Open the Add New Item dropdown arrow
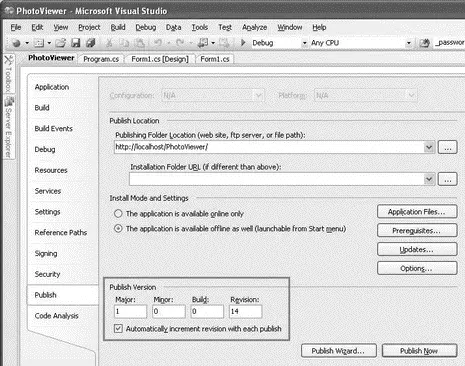This screenshot has width=465, height=366. click(x=49, y=43)
